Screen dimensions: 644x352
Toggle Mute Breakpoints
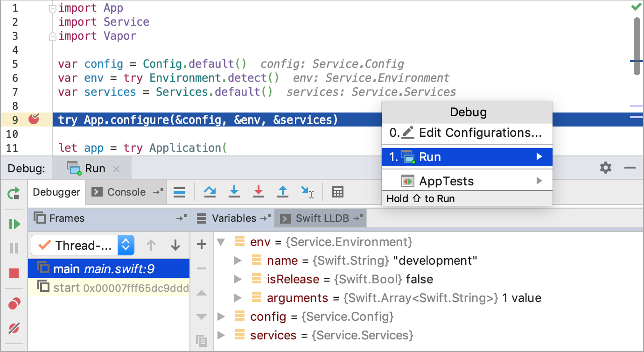point(14,328)
